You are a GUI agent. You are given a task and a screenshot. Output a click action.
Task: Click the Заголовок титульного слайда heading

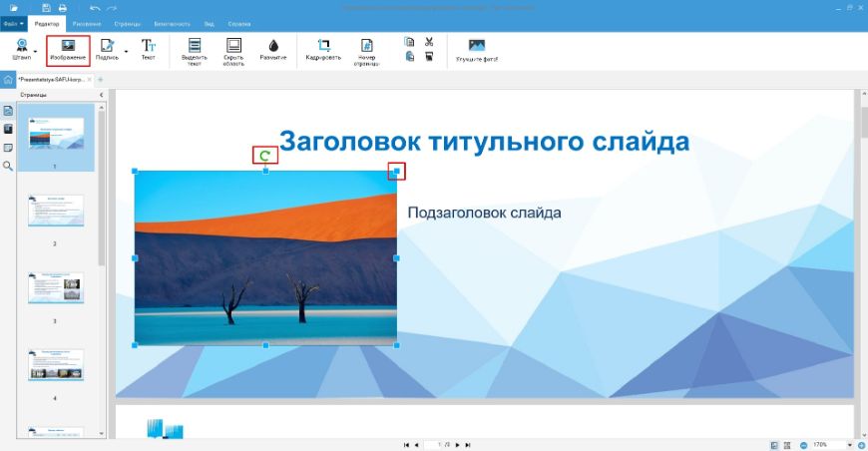484,141
